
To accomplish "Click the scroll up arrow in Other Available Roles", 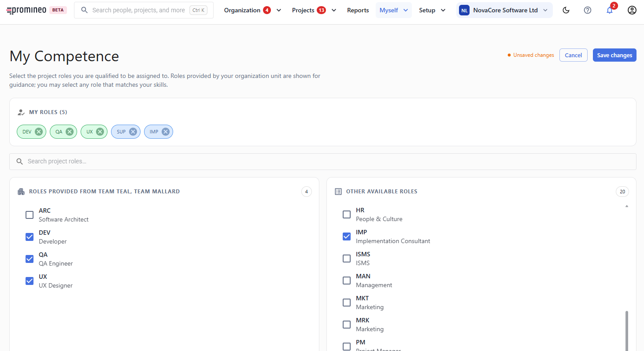I will pyautogui.click(x=627, y=206).
